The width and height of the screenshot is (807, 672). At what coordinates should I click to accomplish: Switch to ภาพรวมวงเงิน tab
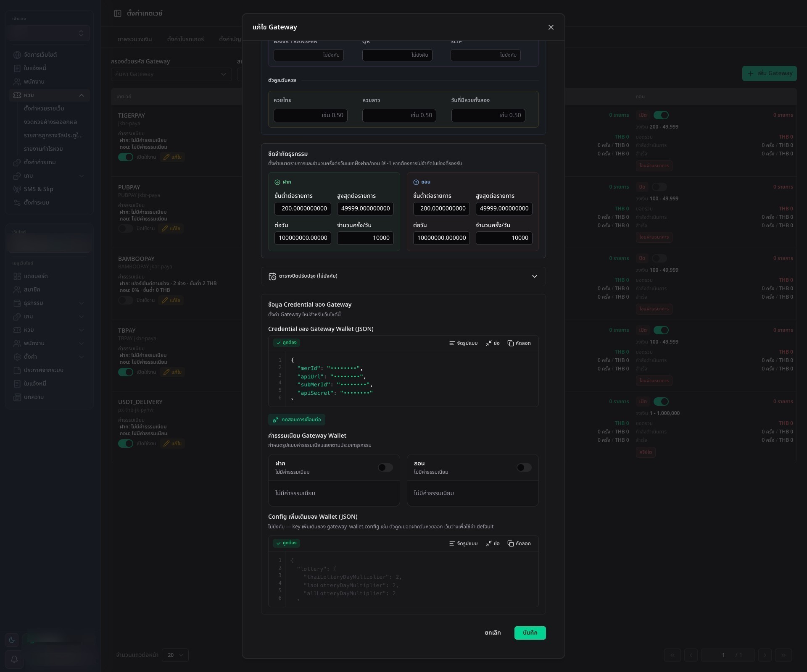135,39
